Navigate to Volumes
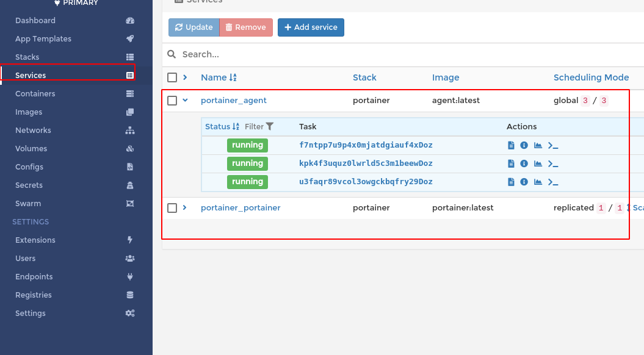This screenshot has width=644, height=355. (31, 149)
